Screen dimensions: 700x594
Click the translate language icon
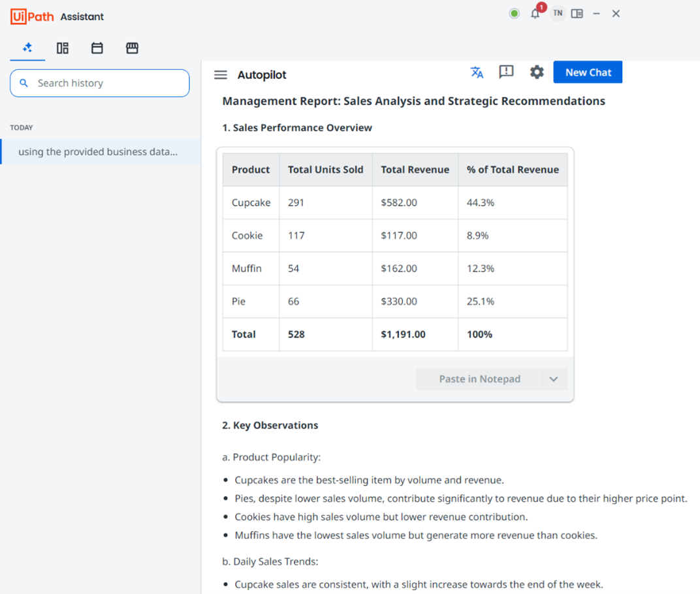pos(477,72)
